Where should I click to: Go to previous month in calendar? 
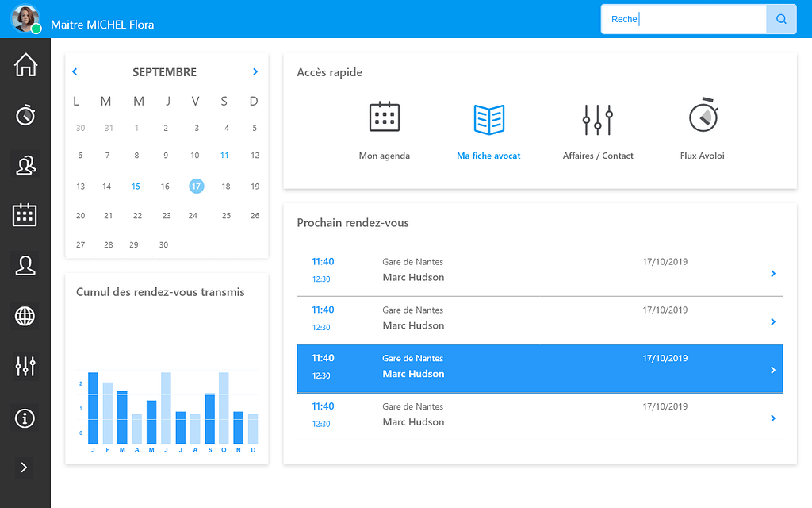(x=75, y=72)
